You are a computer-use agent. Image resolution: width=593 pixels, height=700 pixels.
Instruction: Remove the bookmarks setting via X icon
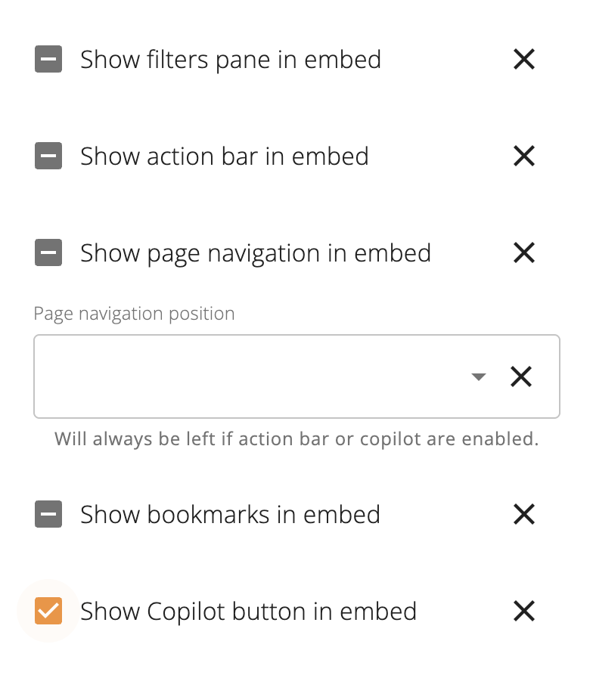524,515
